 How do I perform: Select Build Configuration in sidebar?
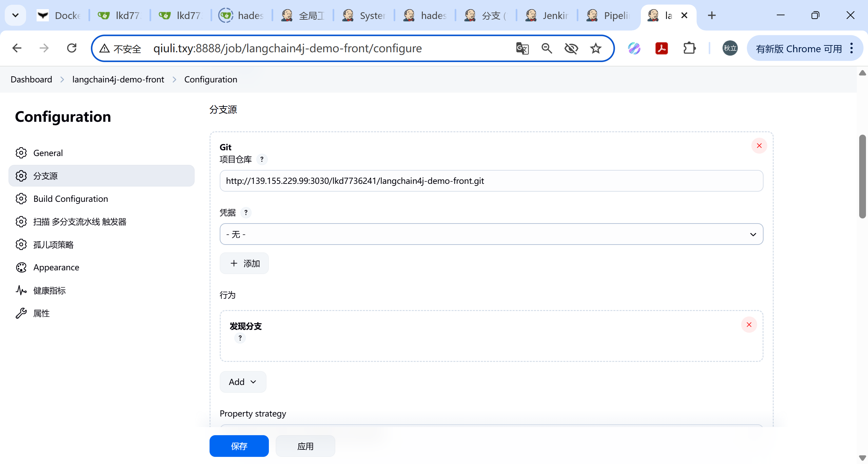click(71, 199)
